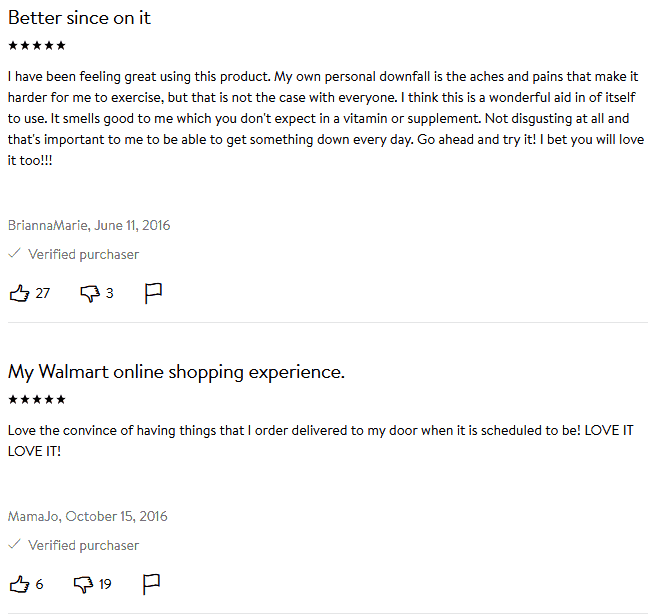Click the unhelpful count 3

(x=110, y=293)
